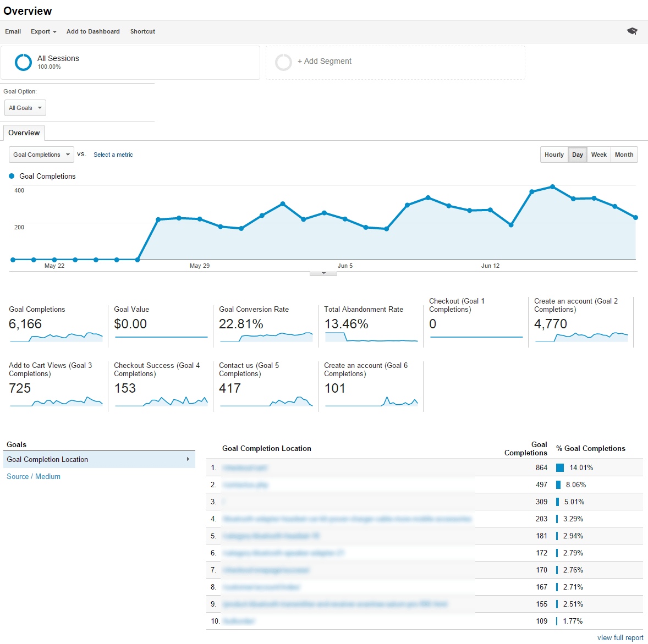The width and height of the screenshot is (648, 644).
Task: Open the All Goals dropdown
Action: tap(25, 108)
